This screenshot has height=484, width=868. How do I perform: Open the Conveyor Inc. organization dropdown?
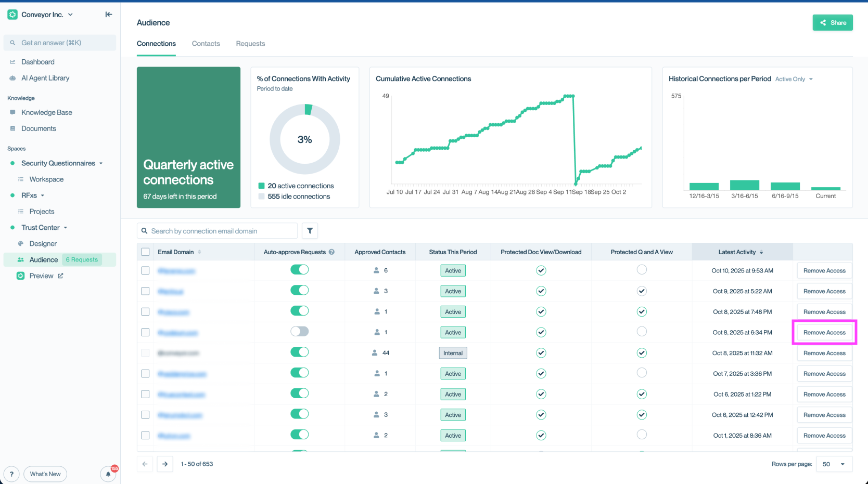[70, 15]
